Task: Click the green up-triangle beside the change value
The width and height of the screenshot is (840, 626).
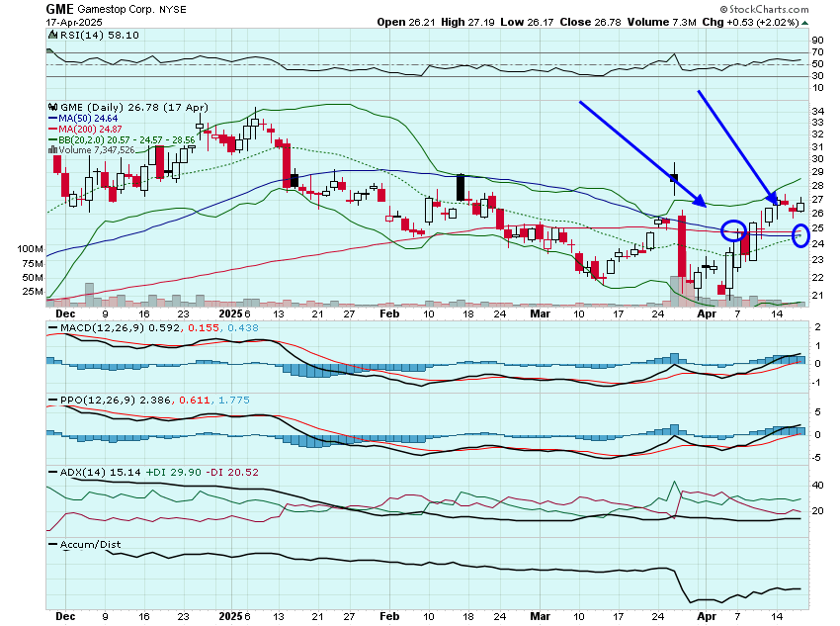Action: point(805,23)
